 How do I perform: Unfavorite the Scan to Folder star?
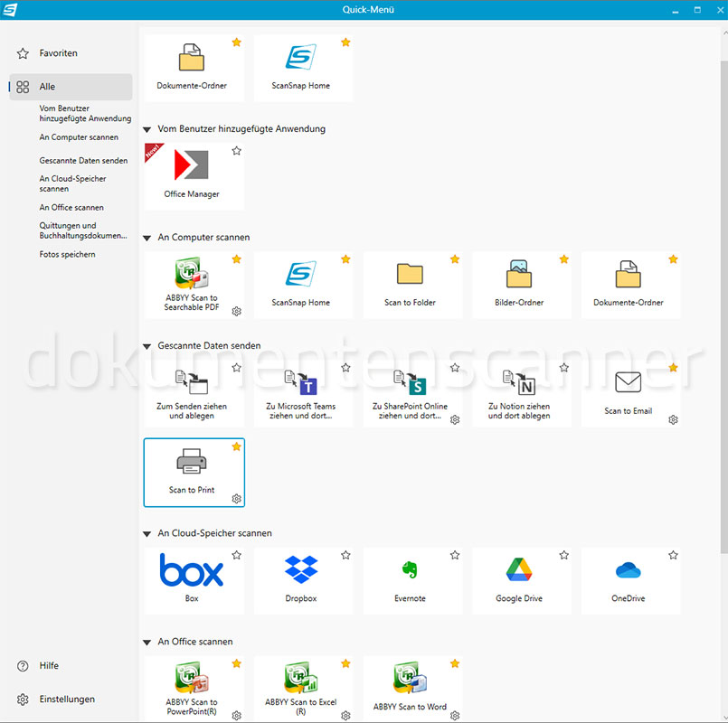[455, 259]
